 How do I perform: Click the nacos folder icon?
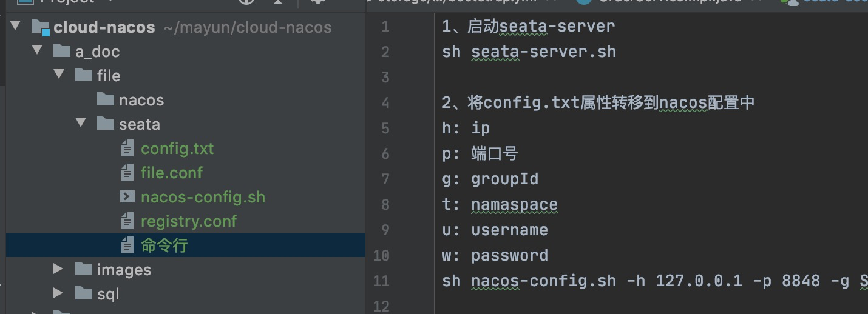[x=106, y=100]
